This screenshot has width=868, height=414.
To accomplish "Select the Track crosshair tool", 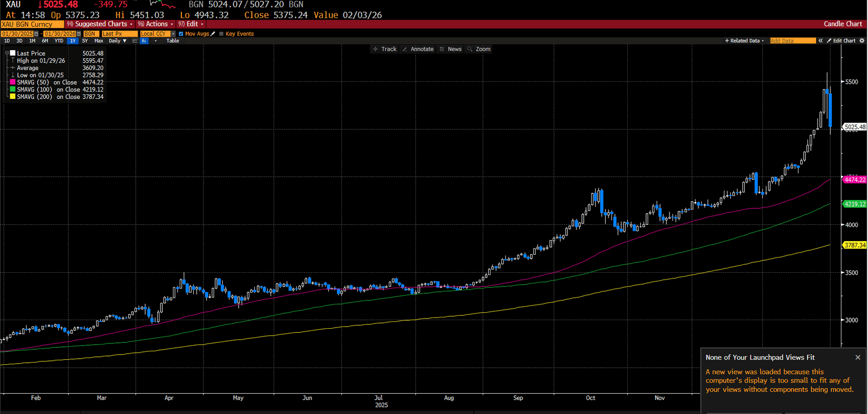I will (385, 49).
